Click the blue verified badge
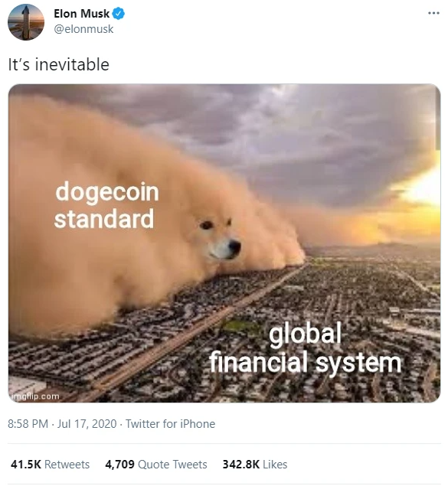This screenshot has height=486, width=448. [x=119, y=14]
